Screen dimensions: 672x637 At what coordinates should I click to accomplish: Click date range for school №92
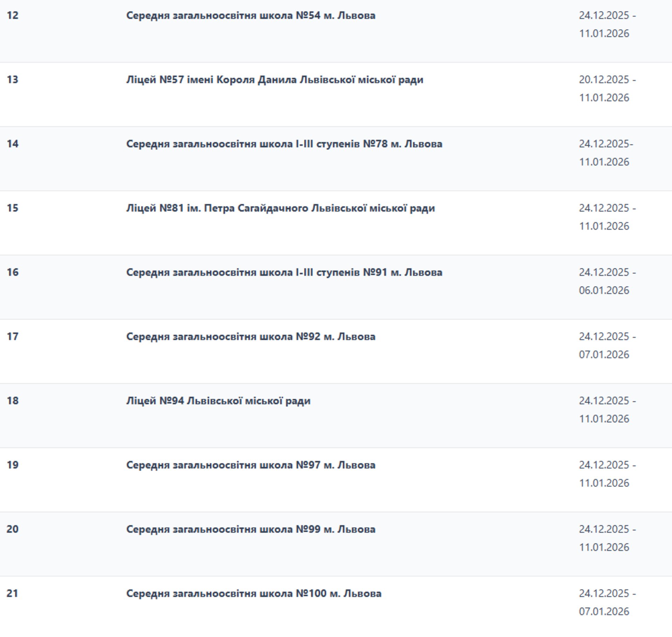[607, 345]
